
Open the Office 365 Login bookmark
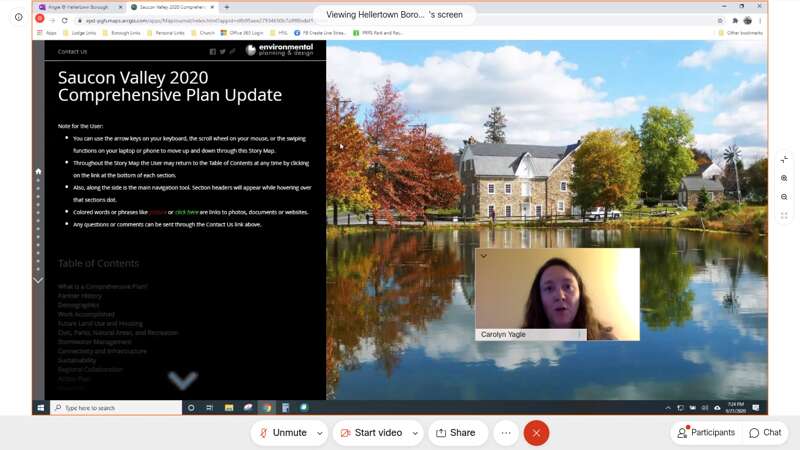click(x=242, y=33)
